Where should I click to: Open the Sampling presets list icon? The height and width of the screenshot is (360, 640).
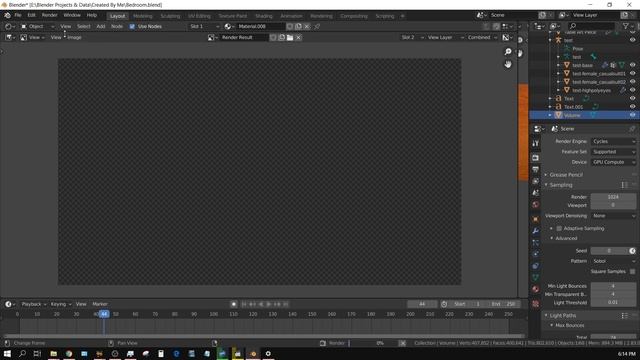coord(624,185)
